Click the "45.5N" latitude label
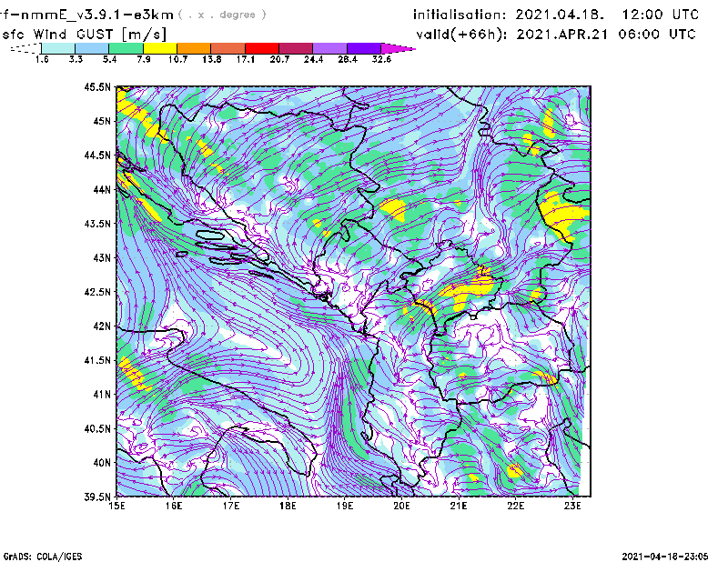728x562 pixels. click(97, 86)
